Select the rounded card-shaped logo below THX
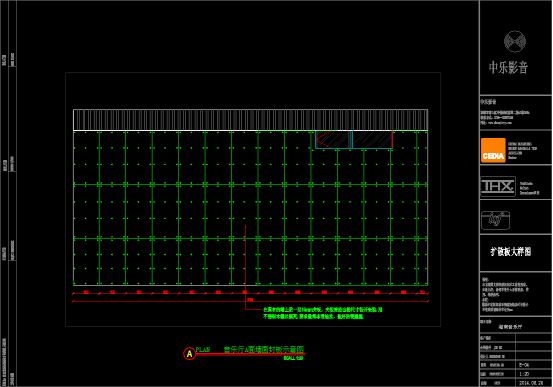This screenshot has width=553, height=387. click(496, 220)
